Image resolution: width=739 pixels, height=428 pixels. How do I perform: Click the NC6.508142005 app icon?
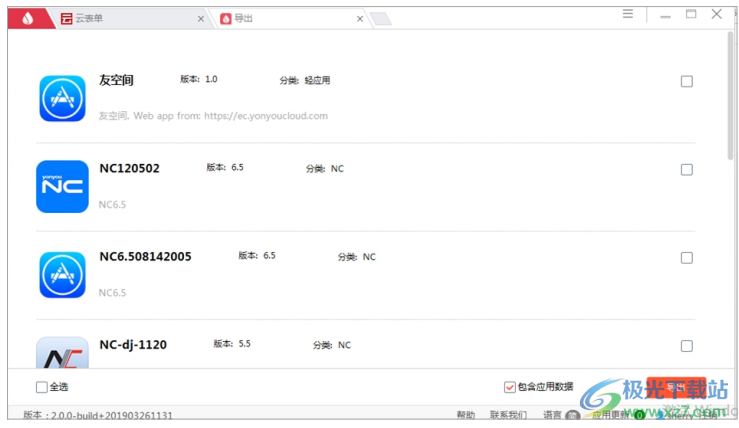coord(62,275)
